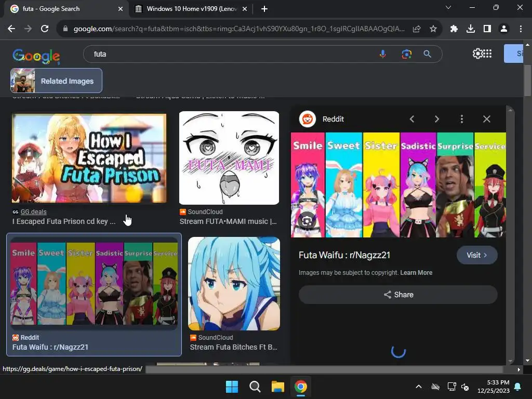Click the Chrome taskbar icon
The image size is (532, 399).
coord(301,387)
